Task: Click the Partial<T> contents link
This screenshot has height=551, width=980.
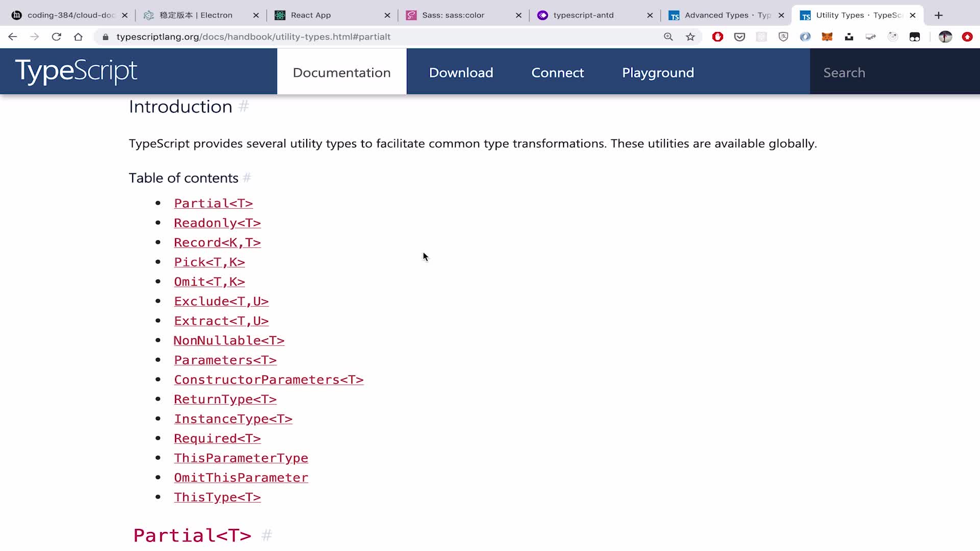Action: pos(213,203)
